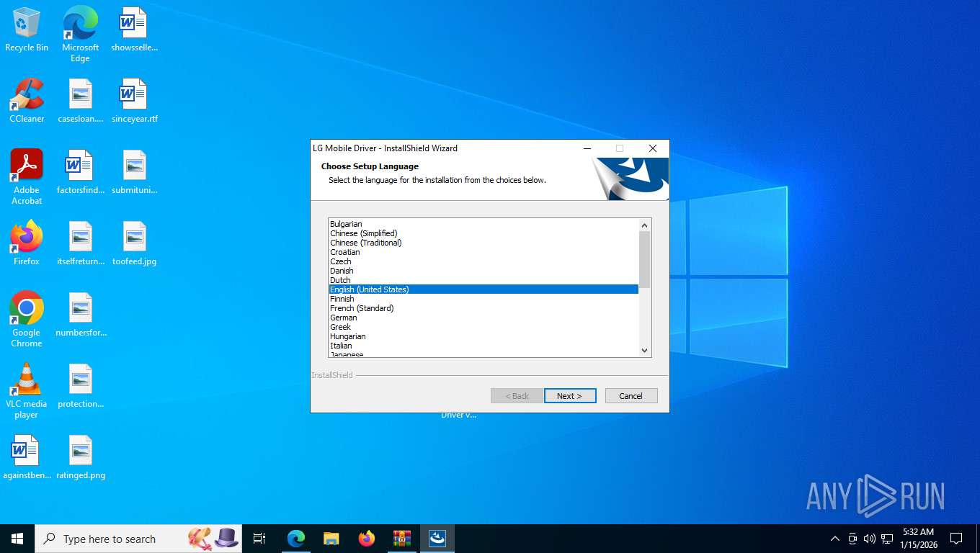
Task: Select the protection image file icon
Action: (x=80, y=386)
